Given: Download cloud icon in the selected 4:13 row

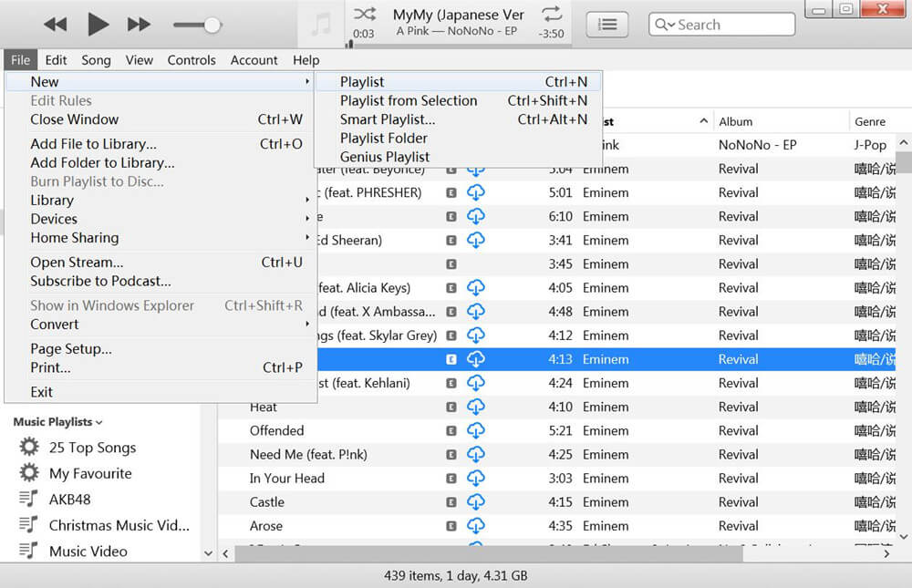Looking at the screenshot, I should [x=476, y=359].
